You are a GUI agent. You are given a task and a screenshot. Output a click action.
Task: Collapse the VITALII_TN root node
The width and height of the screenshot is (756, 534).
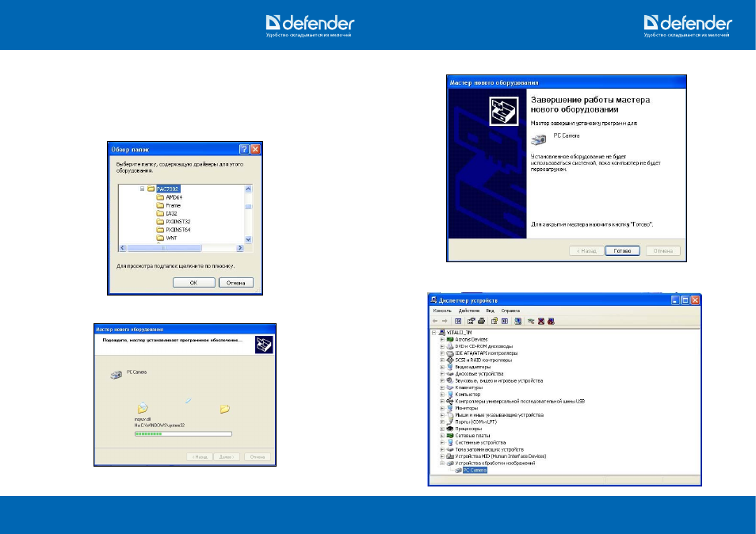[x=434, y=333]
